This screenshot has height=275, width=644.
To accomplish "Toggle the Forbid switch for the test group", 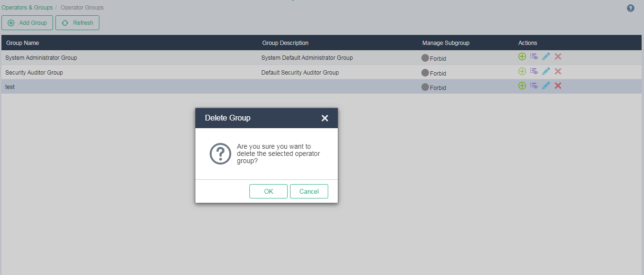I will click(425, 88).
